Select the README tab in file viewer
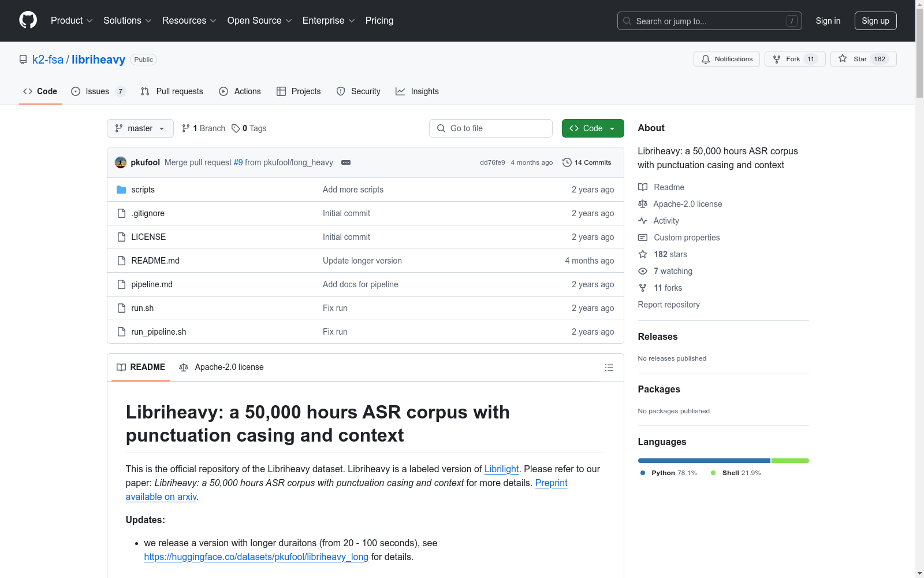This screenshot has width=924, height=578. click(x=141, y=368)
